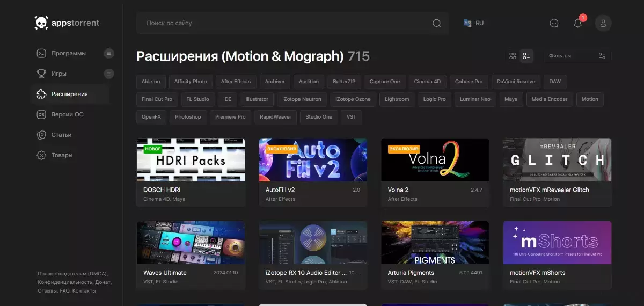Choose the iZotope Neutron tag
The width and height of the screenshot is (644, 306).
(x=302, y=99)
